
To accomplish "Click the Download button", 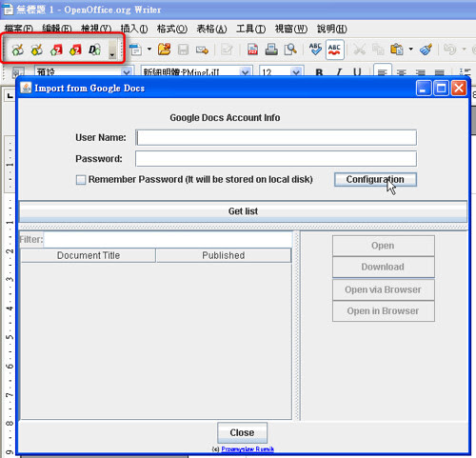I will pyautogui.click(x=384, y=267).
